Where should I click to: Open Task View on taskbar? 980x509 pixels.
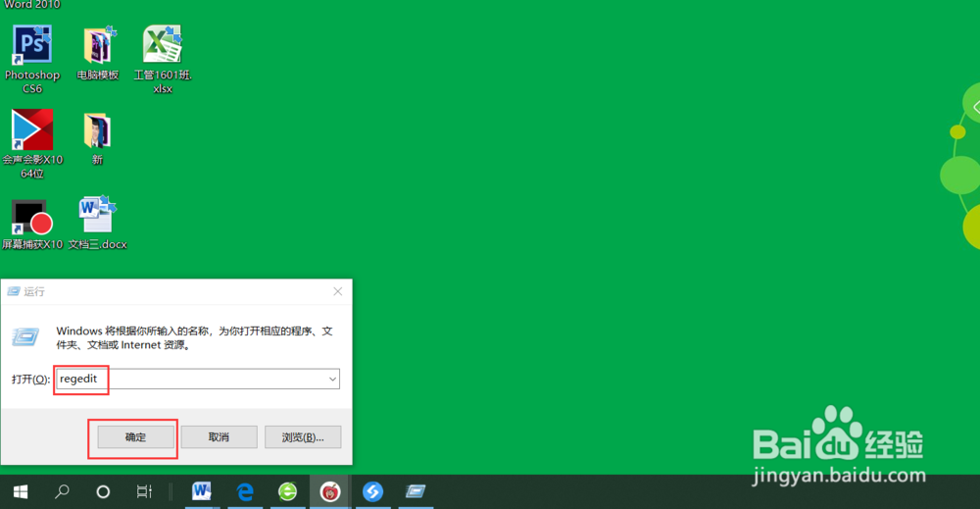[144, 492]
